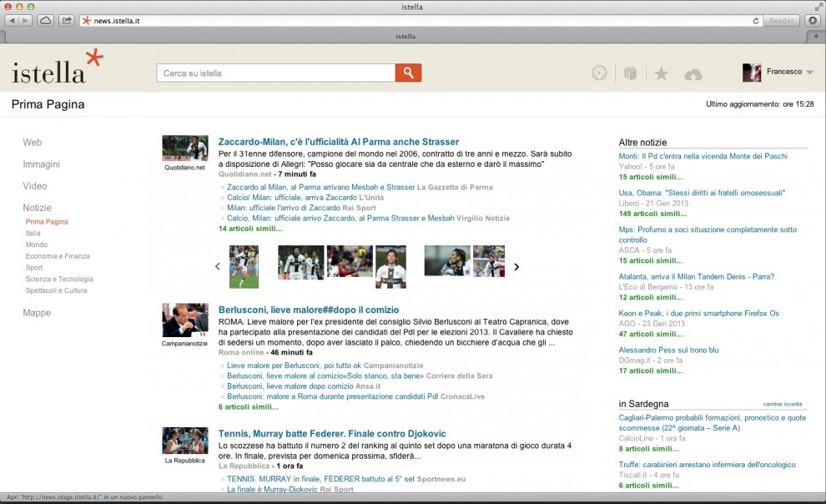Screen dimensions: 826x504
Task: Select Notizie in left sidebar
Action: (37, 208)
